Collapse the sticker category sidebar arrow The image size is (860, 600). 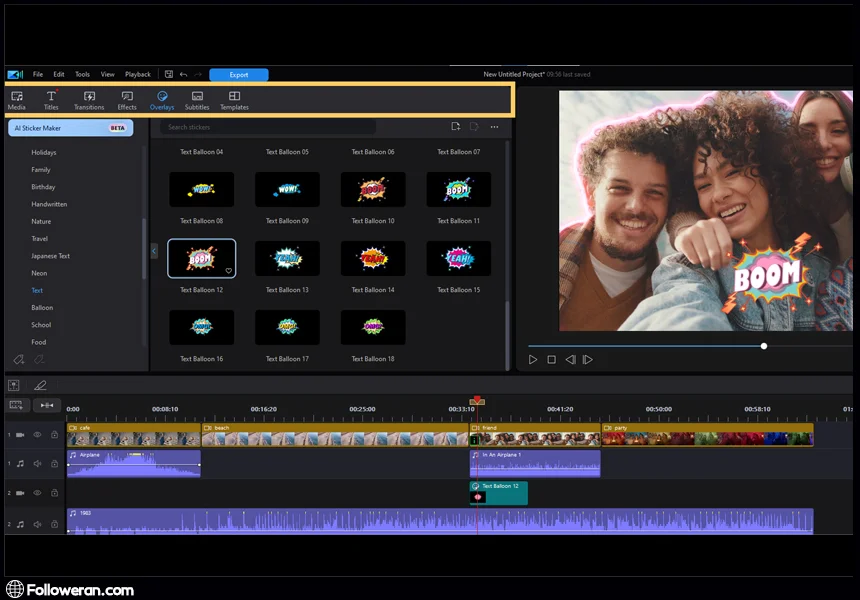tap(154, 250)
